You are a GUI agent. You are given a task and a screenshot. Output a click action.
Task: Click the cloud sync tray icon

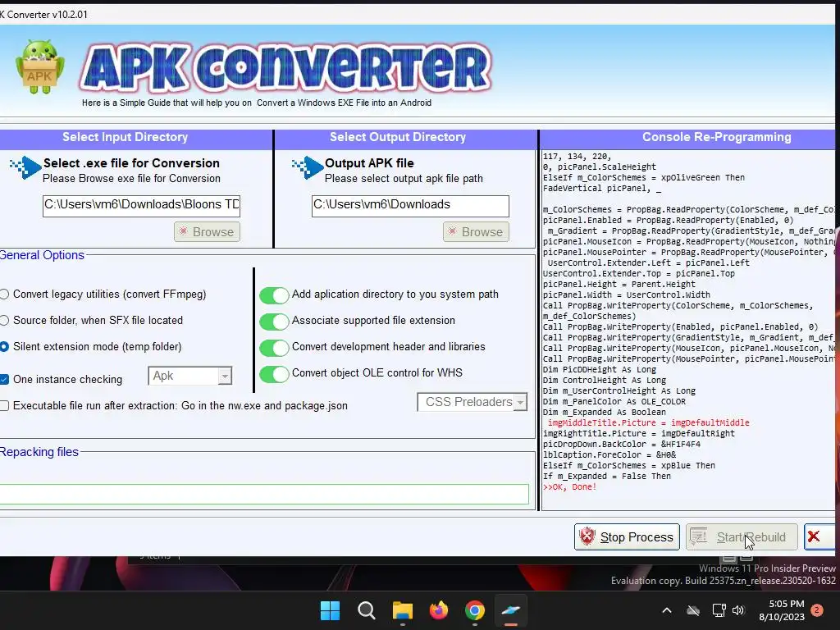click(x=693, y=610)
